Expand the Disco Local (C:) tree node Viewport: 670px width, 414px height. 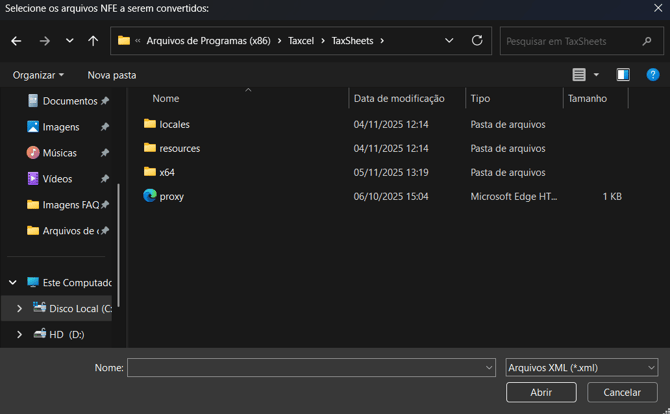tap(19, 309)
